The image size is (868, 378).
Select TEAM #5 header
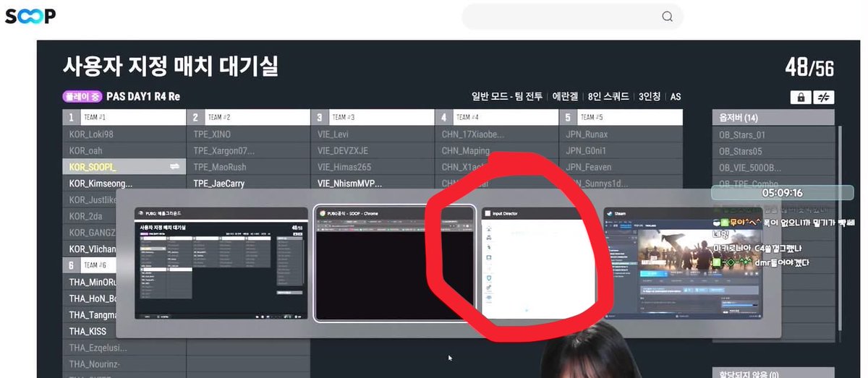click(621, 117)
